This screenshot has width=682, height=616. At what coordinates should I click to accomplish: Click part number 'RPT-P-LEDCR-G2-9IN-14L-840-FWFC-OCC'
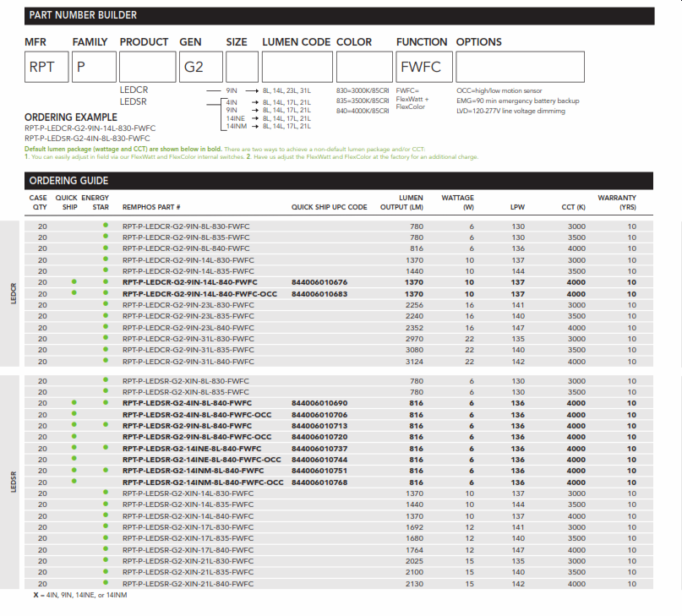click(x=199, y=294)
